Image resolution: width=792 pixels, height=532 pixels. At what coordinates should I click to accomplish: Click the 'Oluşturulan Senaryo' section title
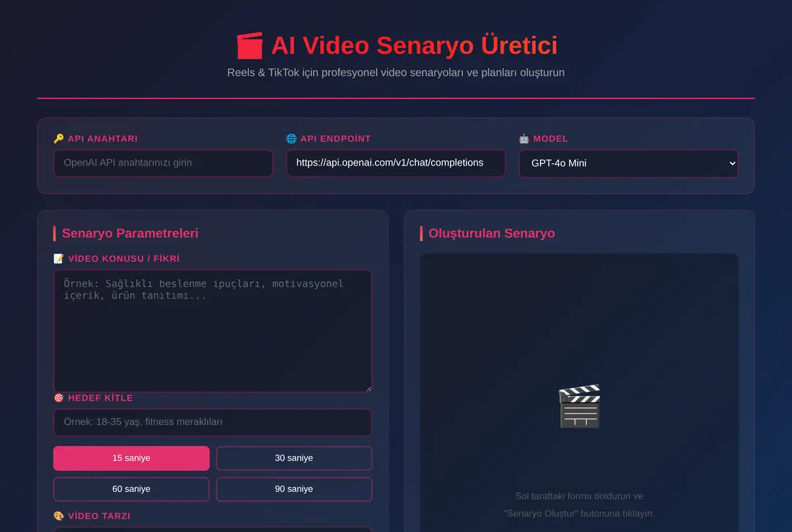(x=492, y=233)
